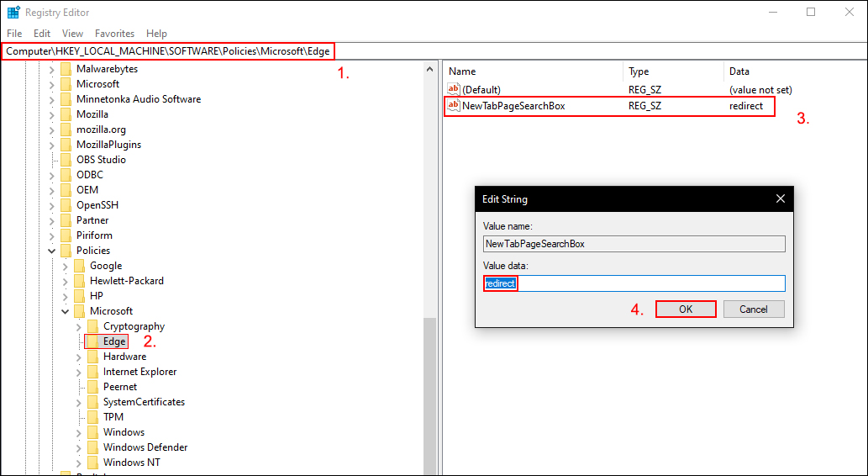Open the Help menu
The image size is (868, 476).
[x=156, y=34]
